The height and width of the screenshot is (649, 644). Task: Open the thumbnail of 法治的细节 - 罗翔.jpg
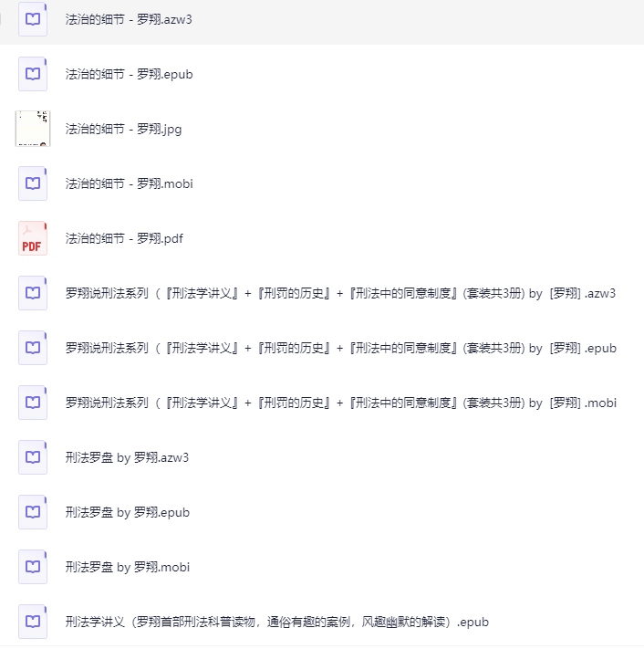(33, 129)
